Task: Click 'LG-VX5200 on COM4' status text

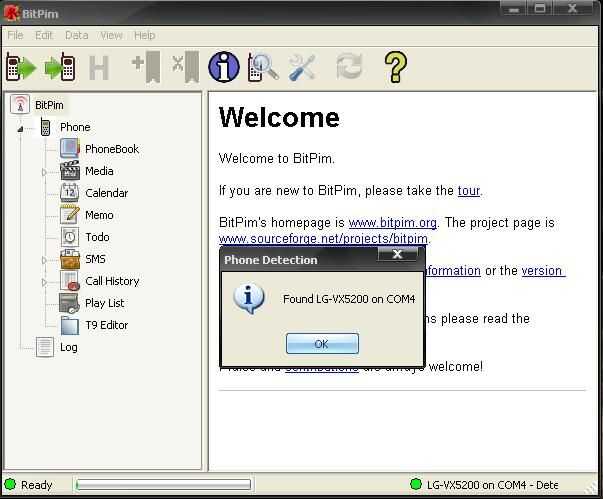Action: pos(476,485)
